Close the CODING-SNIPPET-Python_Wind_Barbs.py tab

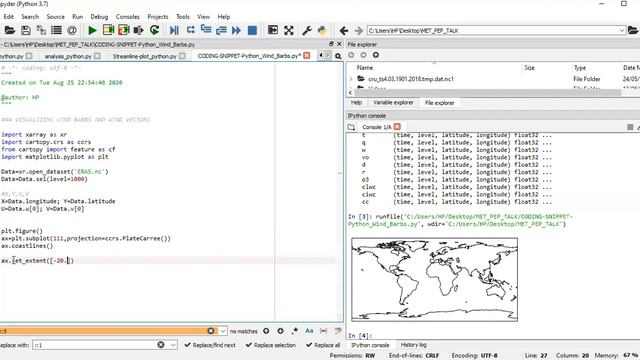click(x=307, y=56)
